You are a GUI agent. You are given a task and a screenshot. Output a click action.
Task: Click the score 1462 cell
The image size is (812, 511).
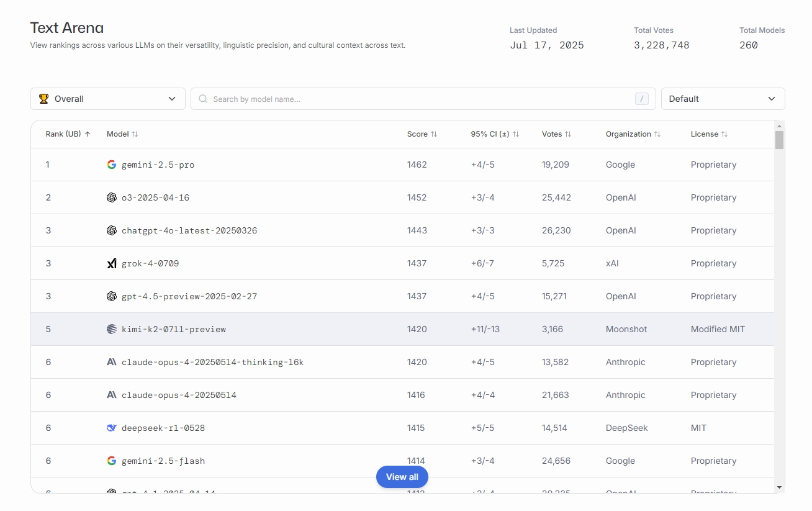click(x=417, y=165)
